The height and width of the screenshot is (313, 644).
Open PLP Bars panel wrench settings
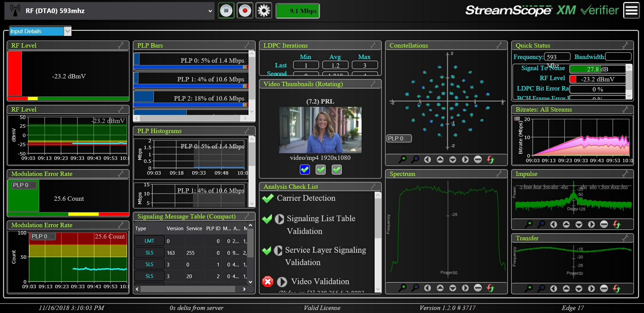pyautogui.click(x=247, y=45)
